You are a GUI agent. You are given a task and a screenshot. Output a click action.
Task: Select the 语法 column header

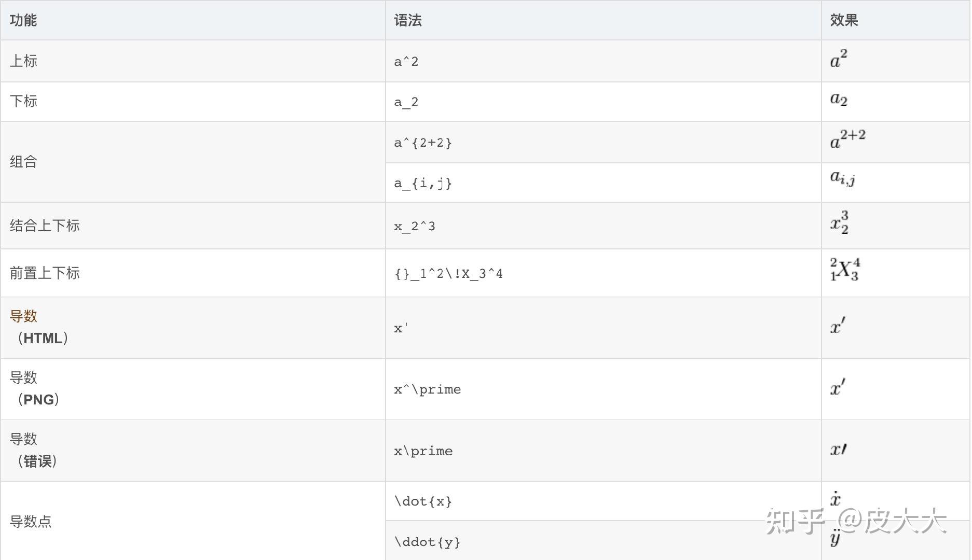click(408, 20)
